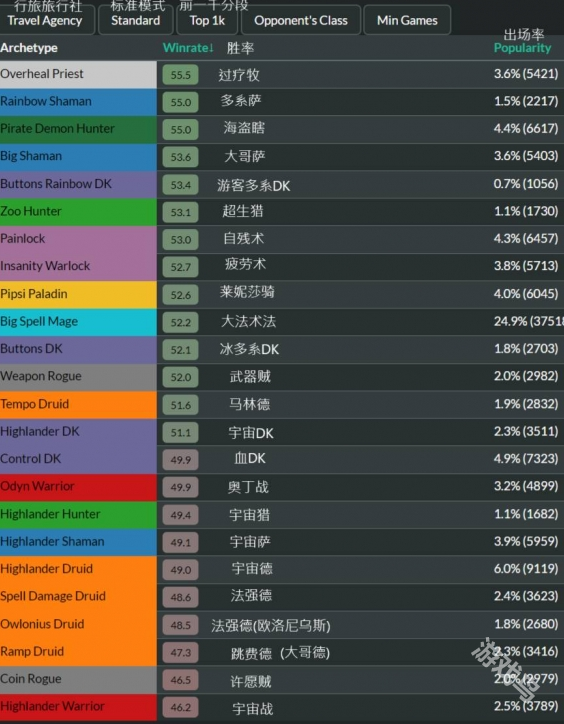Open the Tempo Druid archetype
The height and width of the screenshot is (724, 564).
click(x=78, y=404)
